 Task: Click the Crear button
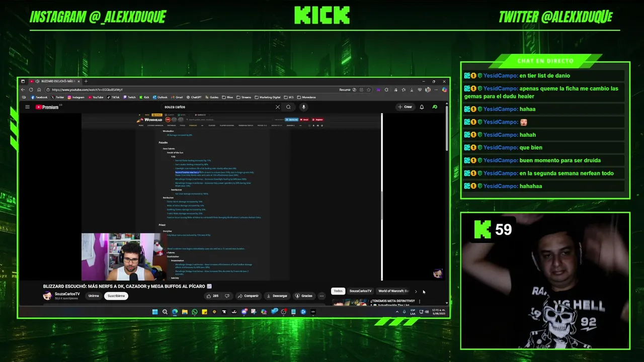pyautogui.click(x=405, y=107)
